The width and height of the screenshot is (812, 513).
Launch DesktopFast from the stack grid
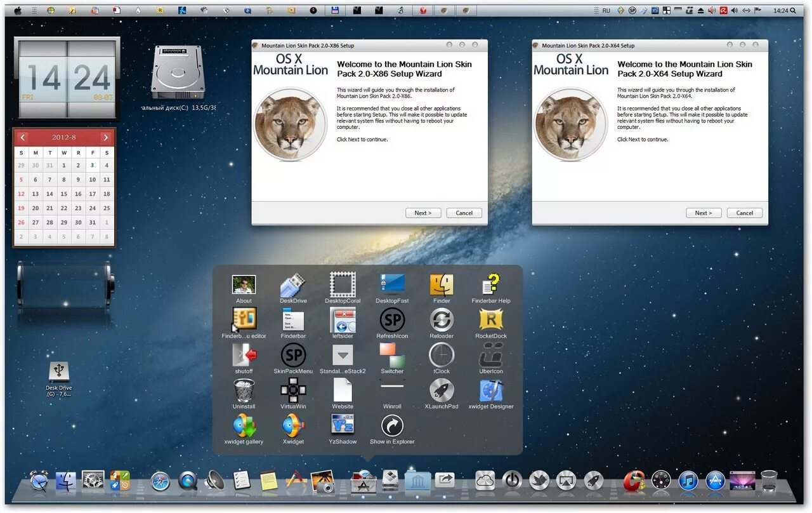392,284
